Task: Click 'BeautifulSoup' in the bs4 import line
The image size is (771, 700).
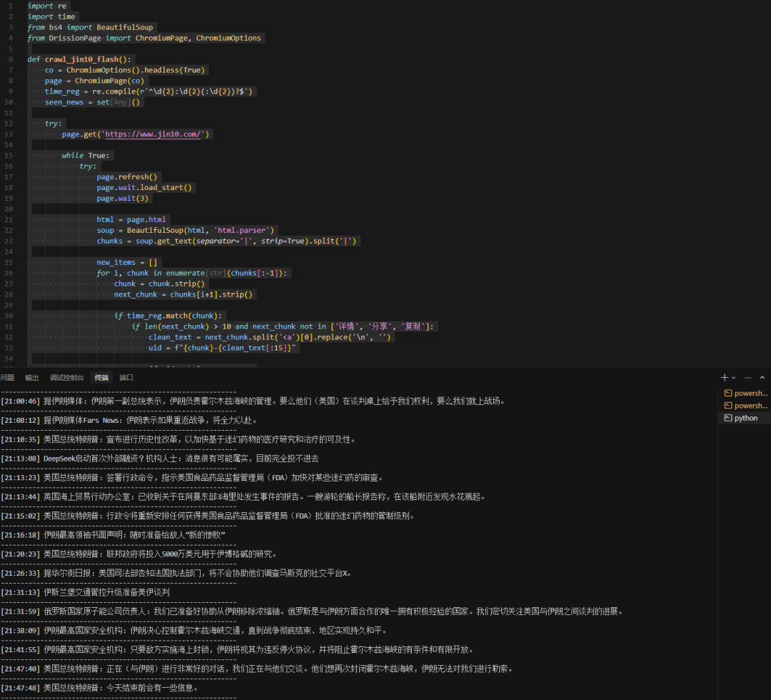Action: 125,28
